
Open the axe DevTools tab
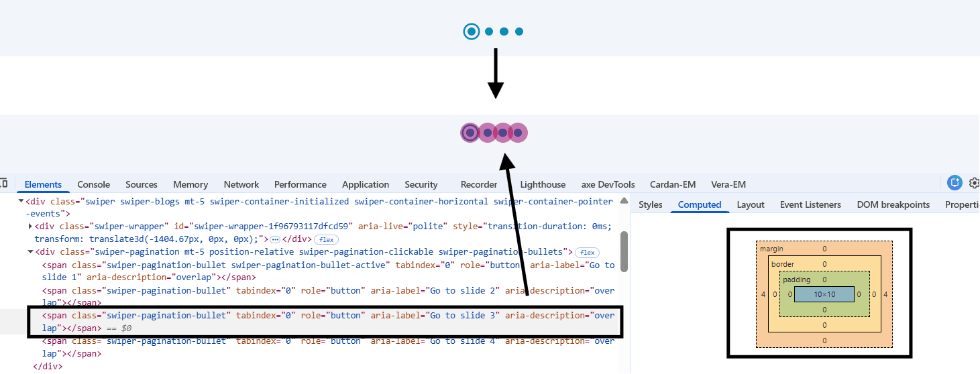pos(608,184)
